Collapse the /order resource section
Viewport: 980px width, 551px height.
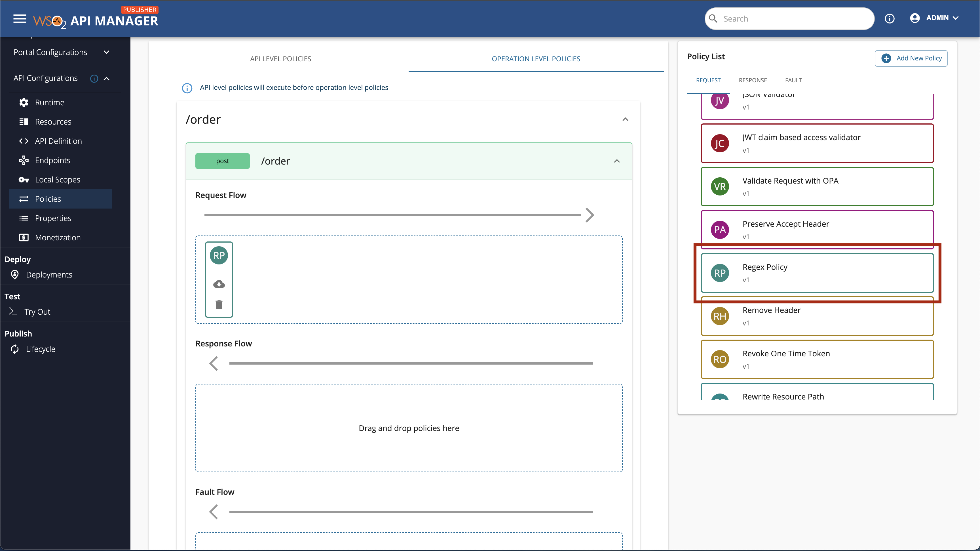point(625,119)
